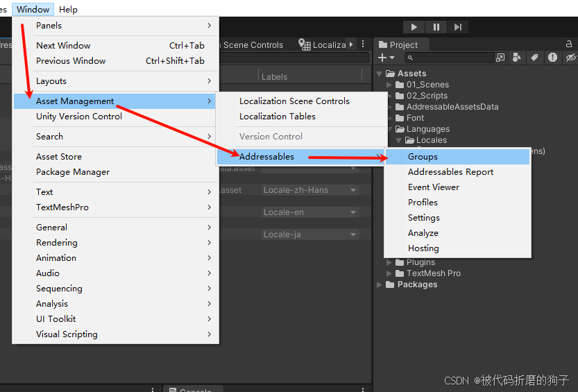Open the Analysis submenu
Viewport: 578px width, 392px height.
point(116,304)
